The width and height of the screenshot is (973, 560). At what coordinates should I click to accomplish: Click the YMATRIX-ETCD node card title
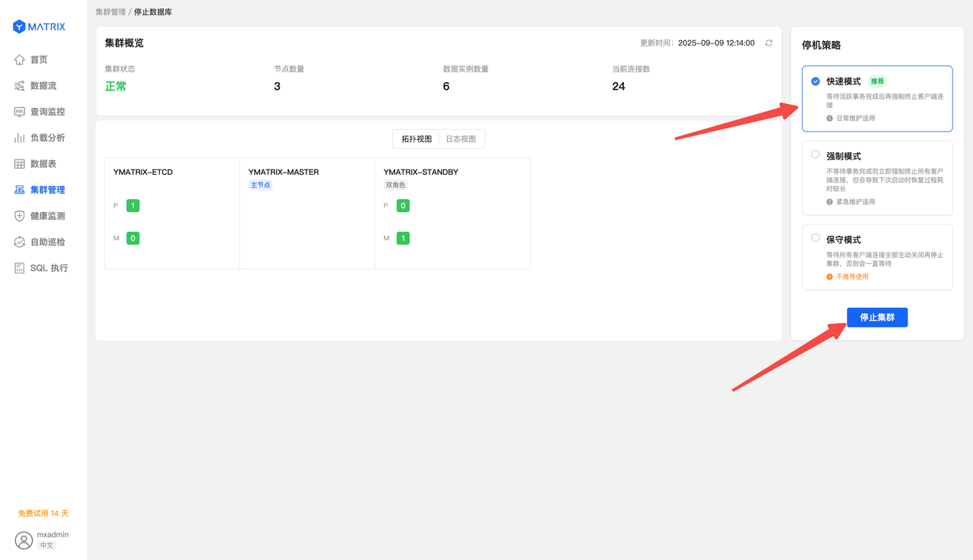pos(143,172)
